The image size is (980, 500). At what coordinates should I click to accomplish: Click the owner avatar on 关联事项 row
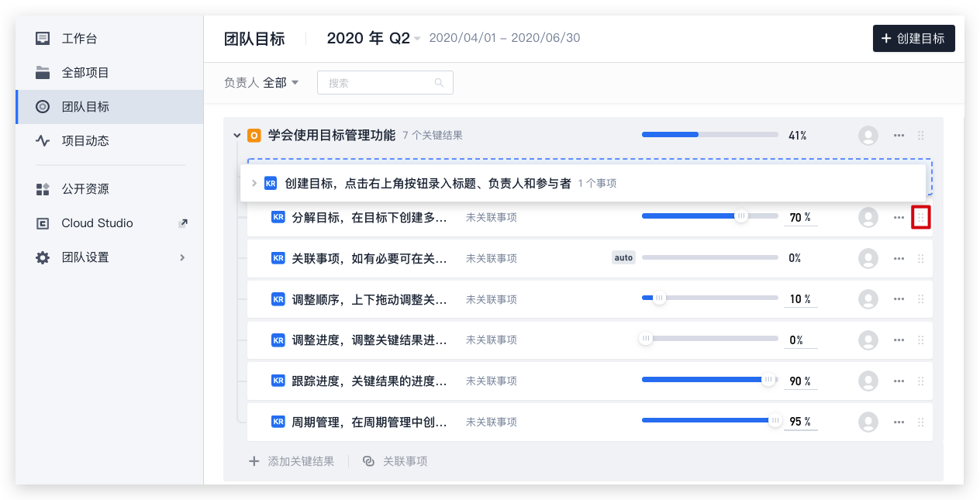tap(868, 258)
